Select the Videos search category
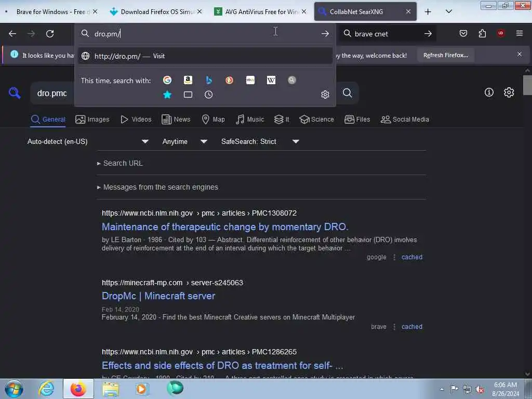Image resolution: width=532 pixels, height=399 pixels. (x=136, y=119)
